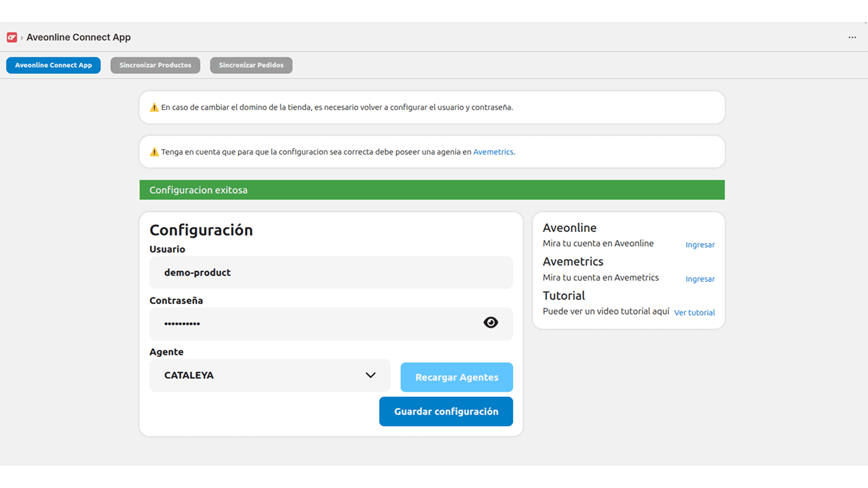The width and height of the screenshot is (868, 488).
Task: Click the warning triangle about domain change
Action: (154, 107)
